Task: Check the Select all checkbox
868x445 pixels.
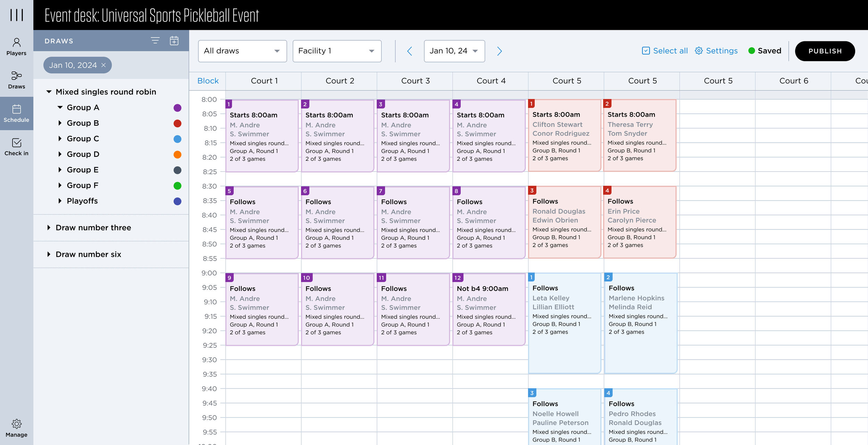Action: coord(646,51)
